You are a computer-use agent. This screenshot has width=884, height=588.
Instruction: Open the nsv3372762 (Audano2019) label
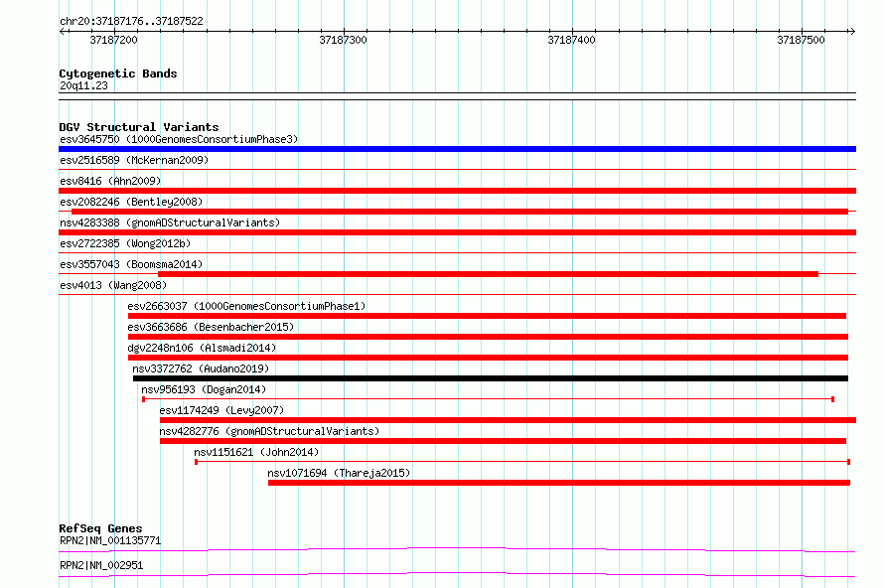tap(201, 368)
